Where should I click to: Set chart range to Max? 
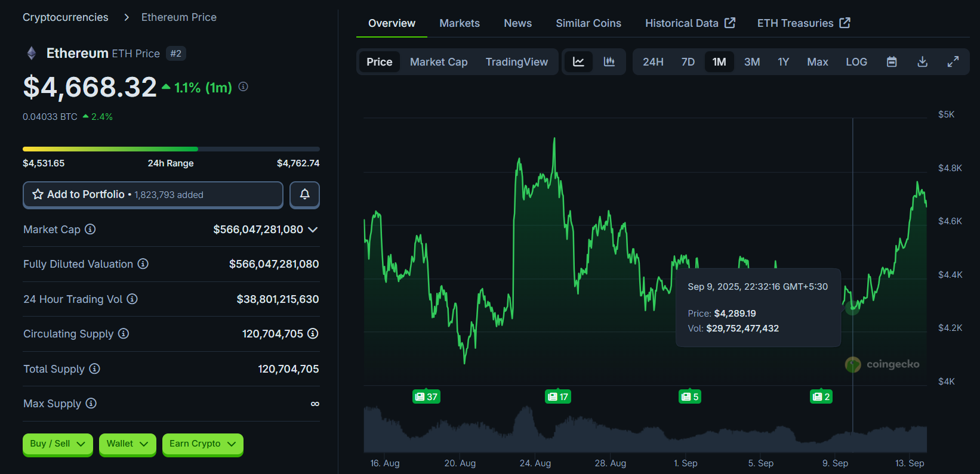tap(818, 62)
